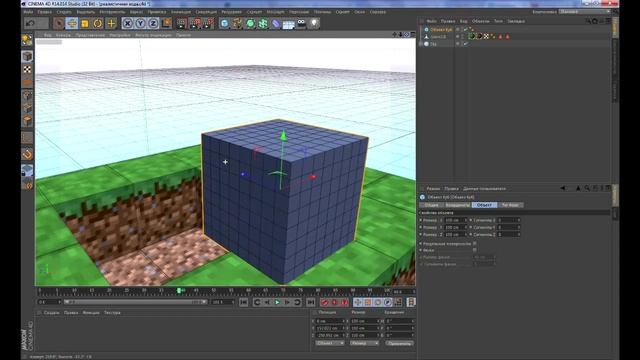Activate the Move tool
The image size is (640, 360).
(x=71, y=23)
